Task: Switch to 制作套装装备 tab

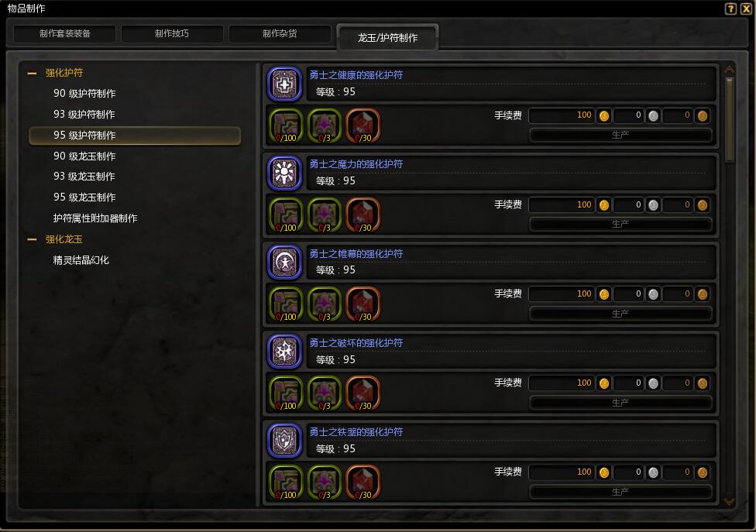Action: 64,34
